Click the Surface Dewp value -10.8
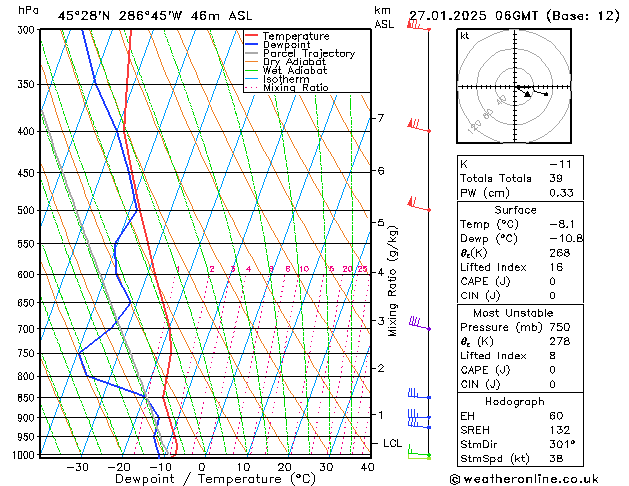Image resolution: width=629 pixels, height=486 pixels. pyautogui.click(x=566, y=239)
